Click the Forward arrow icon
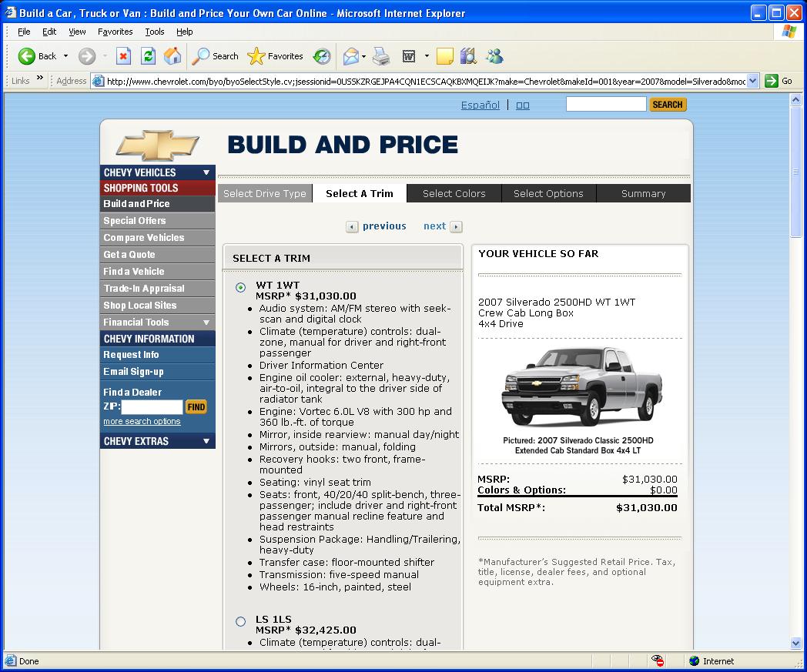Image resolution: width=807 pixels, height=672 pixels. (x=87, y=56)
